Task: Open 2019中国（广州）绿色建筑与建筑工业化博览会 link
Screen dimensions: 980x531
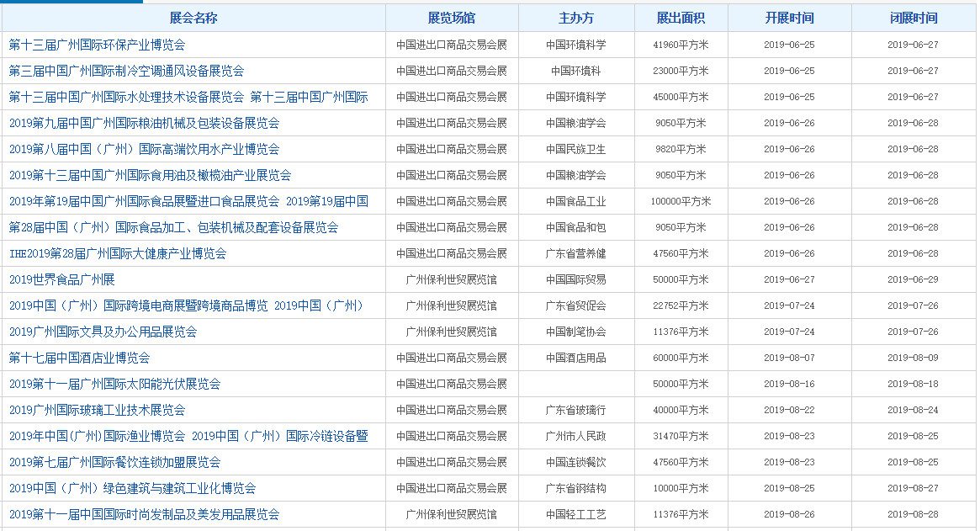Action: pos(133,488)
